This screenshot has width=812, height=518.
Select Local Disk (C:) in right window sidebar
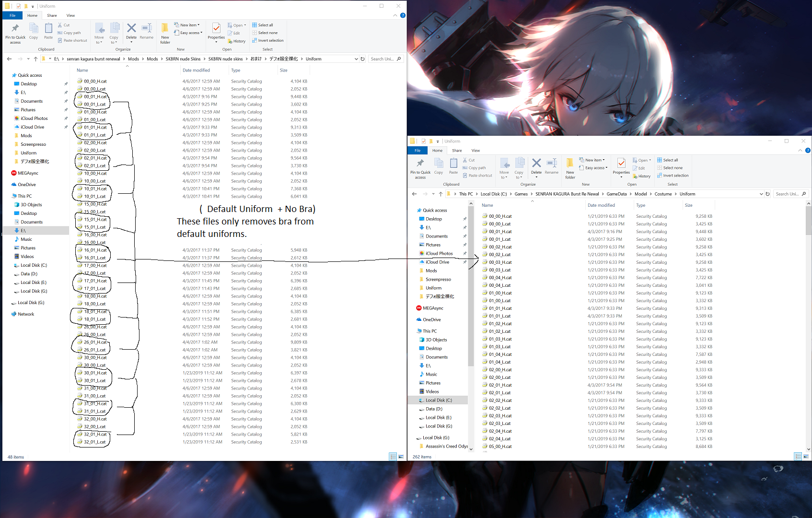pyautogui.click(x=439, y=400)
